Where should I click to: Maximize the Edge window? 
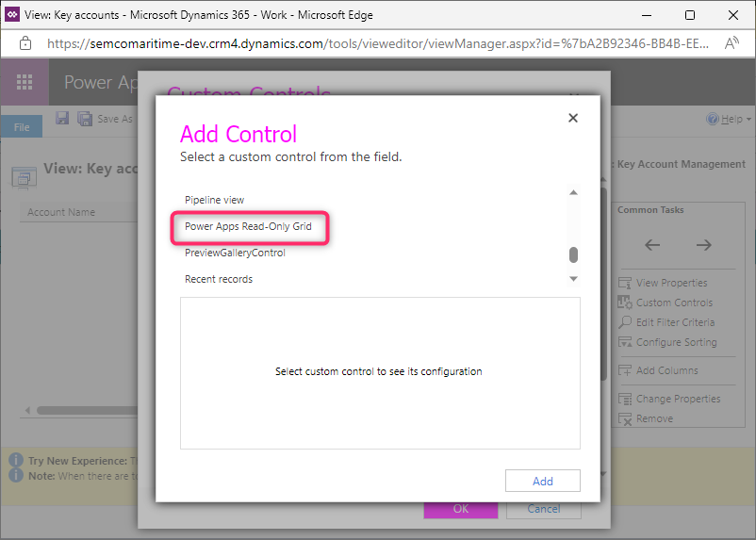tap(690, 15)
